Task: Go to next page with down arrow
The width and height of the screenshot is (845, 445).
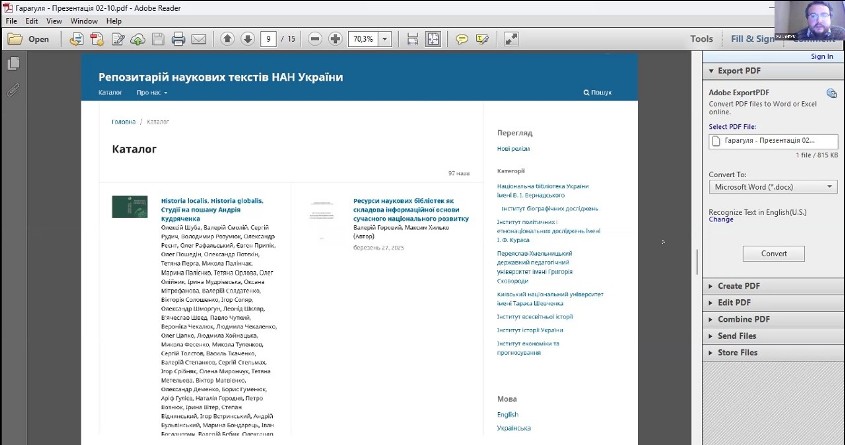Action: (246, 39)
